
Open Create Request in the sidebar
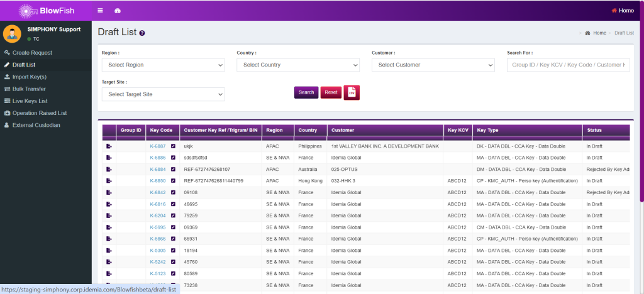point(32,53)
